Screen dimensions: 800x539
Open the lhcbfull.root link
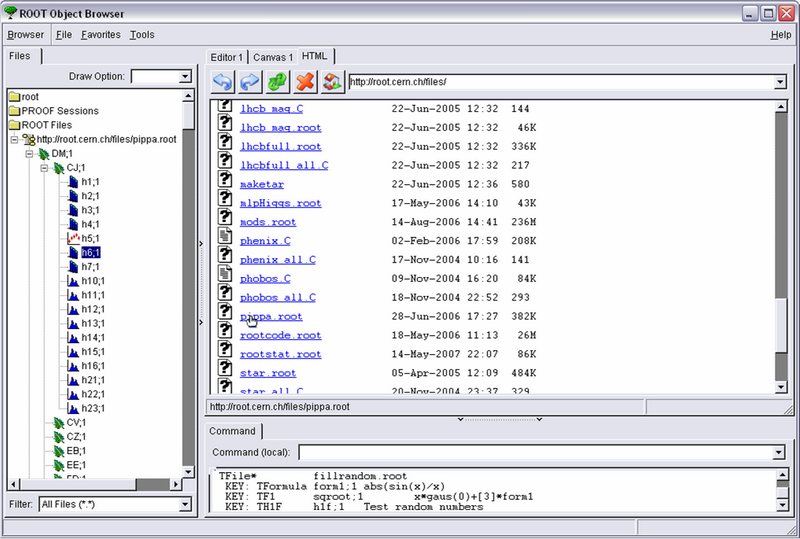(x=281, y=146)
